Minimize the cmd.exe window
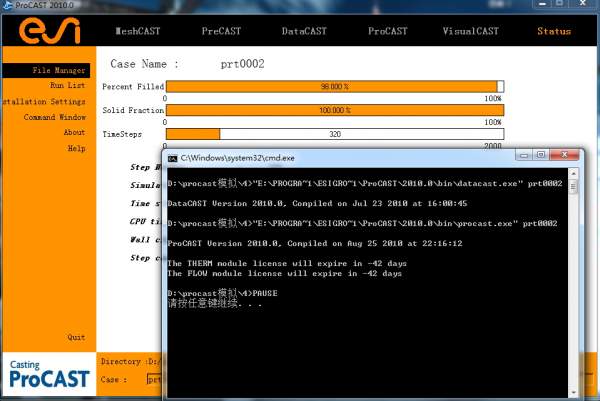 [x=524, y=155]
